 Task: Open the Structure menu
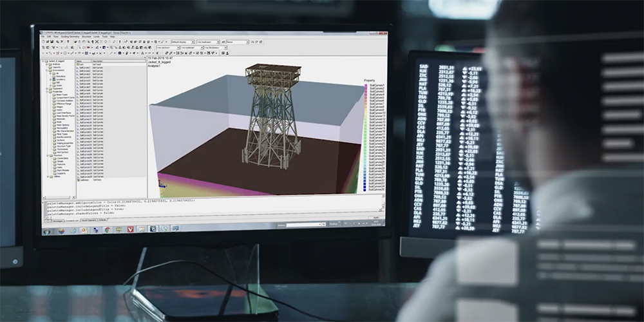(x=87, y=37)
